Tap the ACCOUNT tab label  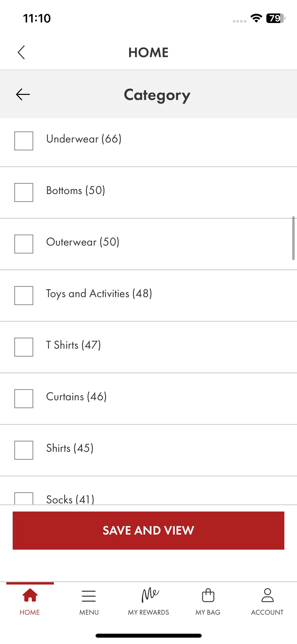267,612
